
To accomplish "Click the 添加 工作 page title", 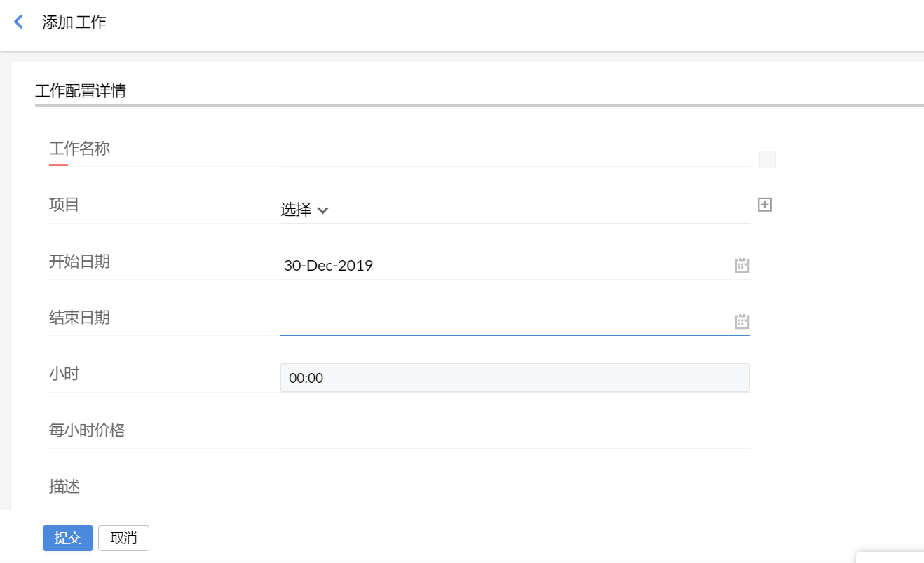I will (74, 22).
